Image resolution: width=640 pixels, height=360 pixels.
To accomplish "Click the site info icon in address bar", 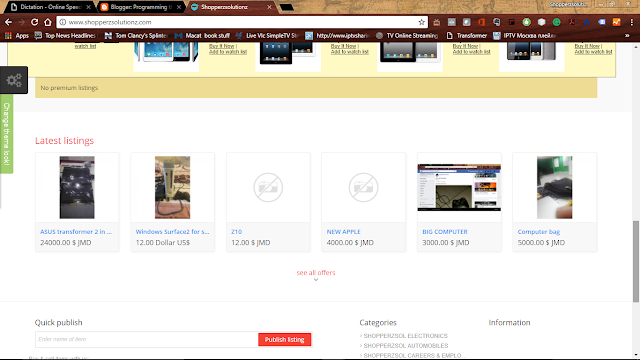I will coord(63,22).
